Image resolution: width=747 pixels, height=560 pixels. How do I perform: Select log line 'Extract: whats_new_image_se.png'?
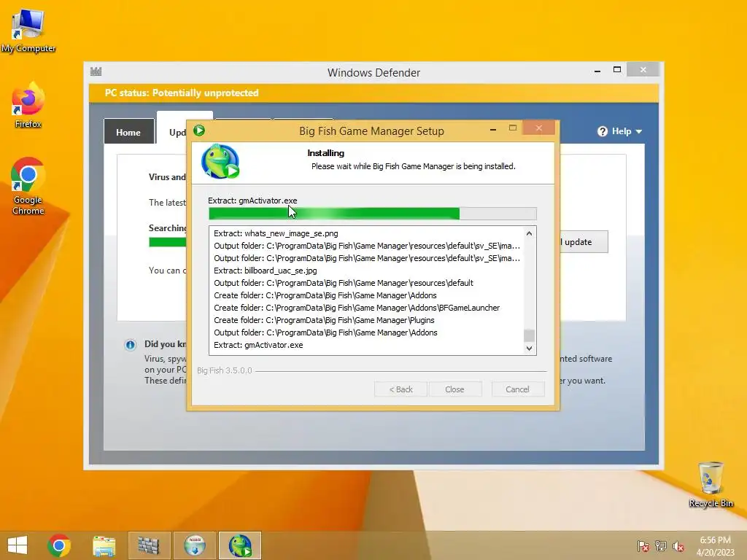[x=276, y=233]
